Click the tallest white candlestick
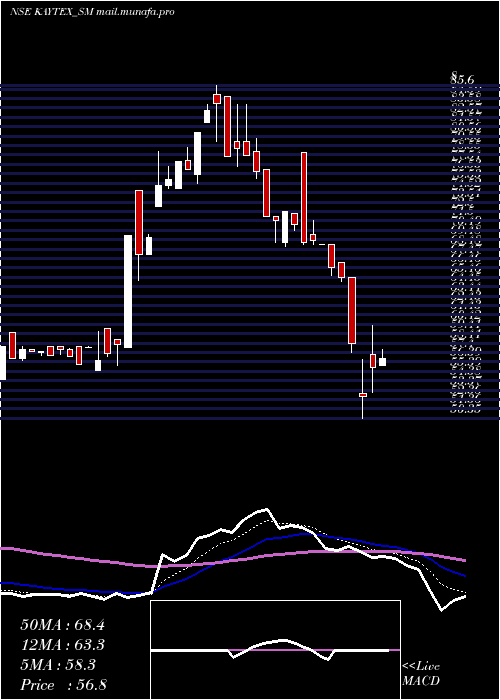The width and height of the screenshot is (500, 700). pyautogui.click(x=128, y=292)
